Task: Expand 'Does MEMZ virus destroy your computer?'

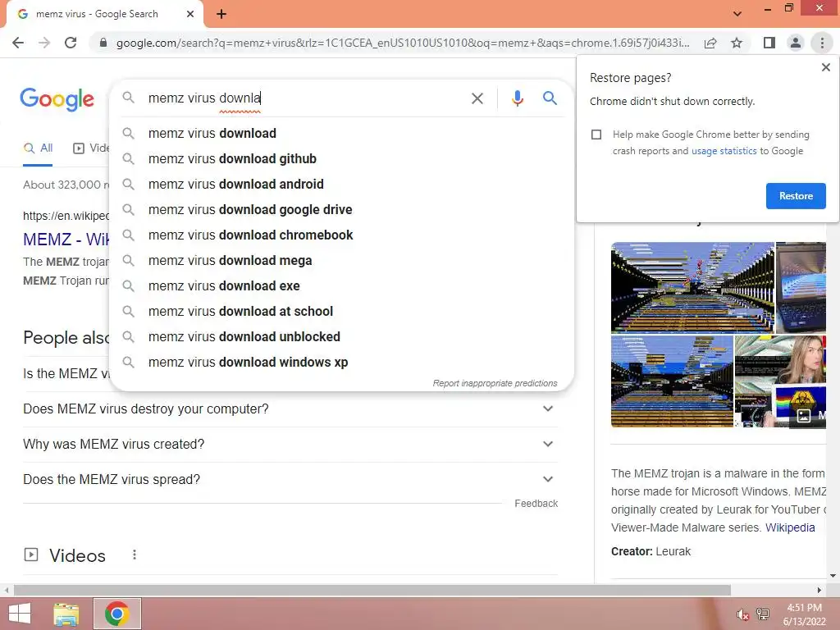Action: (x=290, y=409)
